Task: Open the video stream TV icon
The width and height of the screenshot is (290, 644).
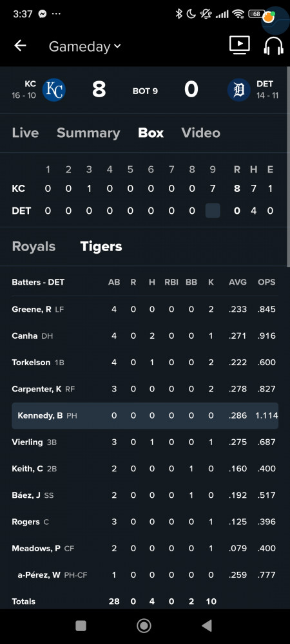Action: (240, 45)
